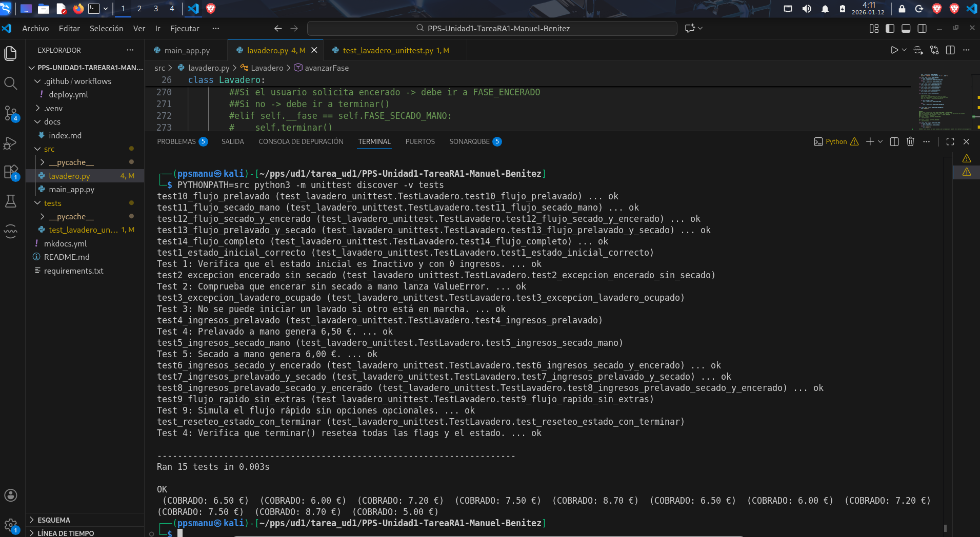
Task: Expand the .venv folder
Action: pos(37,108)
